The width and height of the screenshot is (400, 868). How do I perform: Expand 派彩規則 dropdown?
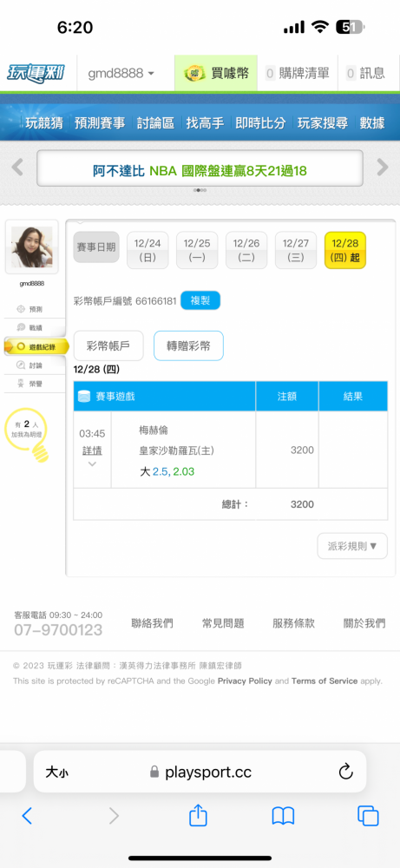point(352,546)
